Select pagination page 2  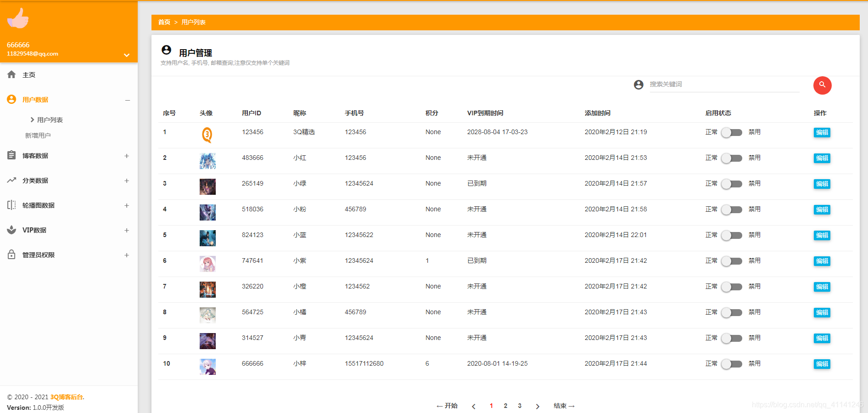coord(505,406)
